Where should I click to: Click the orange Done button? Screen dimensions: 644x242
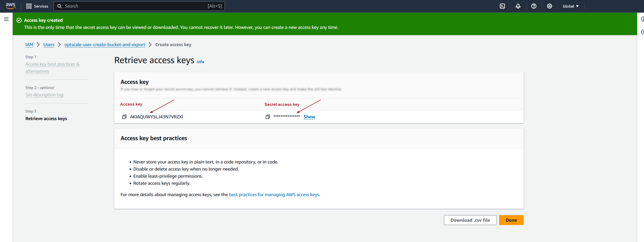click(511, 220)
